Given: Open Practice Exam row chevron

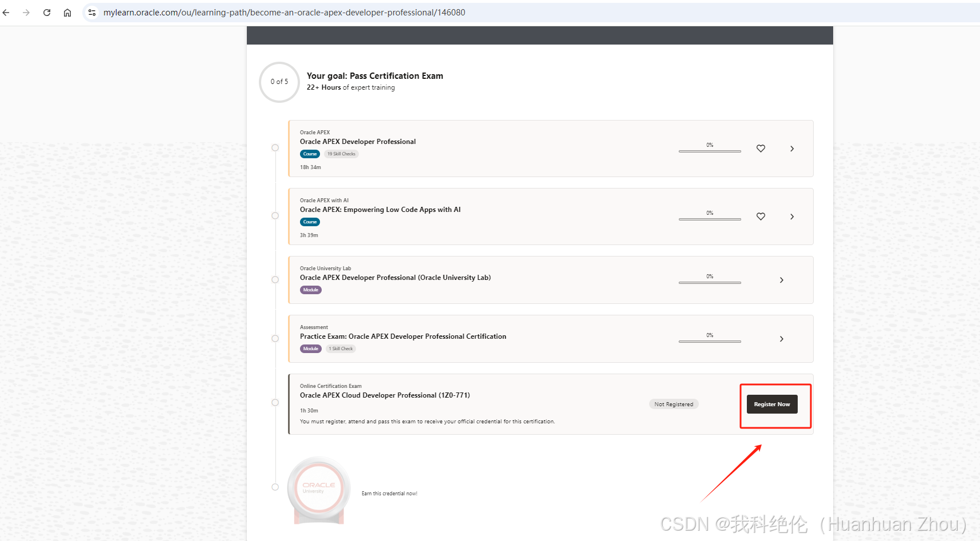Looking at the screenshot, I should click(782, 339).
